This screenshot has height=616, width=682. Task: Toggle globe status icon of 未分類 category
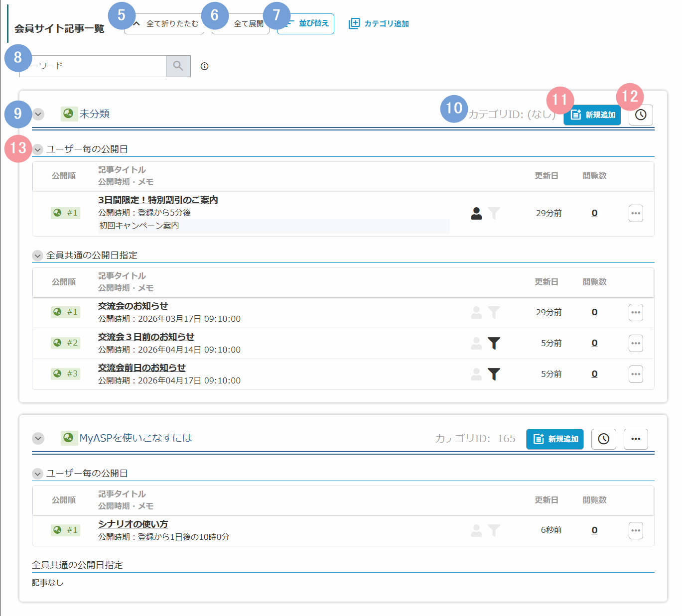click(69, 114)
